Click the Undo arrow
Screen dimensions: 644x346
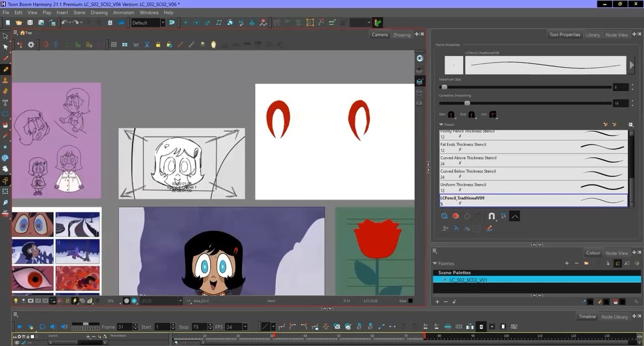[64, 23]
